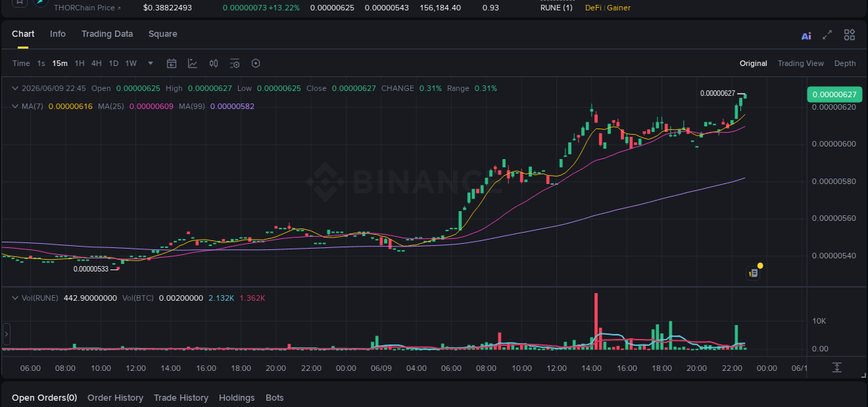The image size is (868, 407).
Task: Select the 15m interval
Action: coord(60,63)
